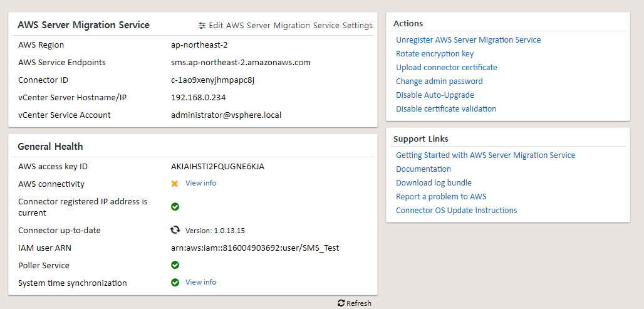Click the Connector ID label
The width and height of the screenshot is (644, 309).
coord(43,80)
